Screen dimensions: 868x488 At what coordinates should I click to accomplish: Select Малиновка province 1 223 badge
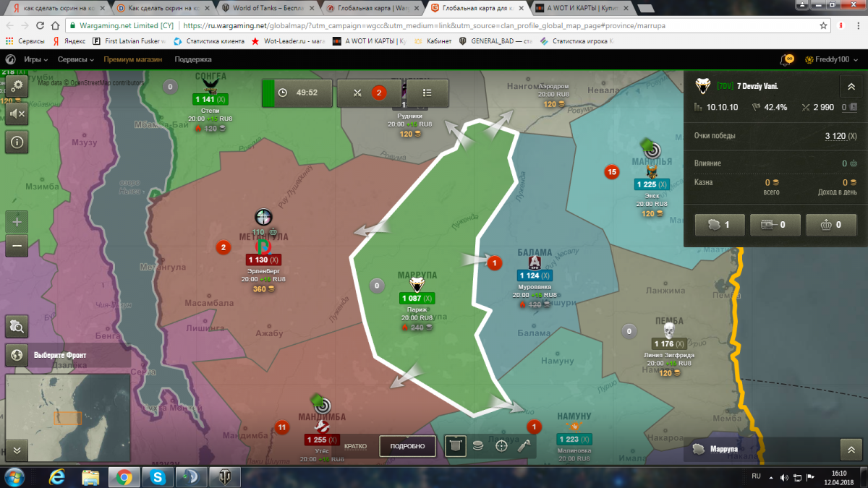(575, 439)
